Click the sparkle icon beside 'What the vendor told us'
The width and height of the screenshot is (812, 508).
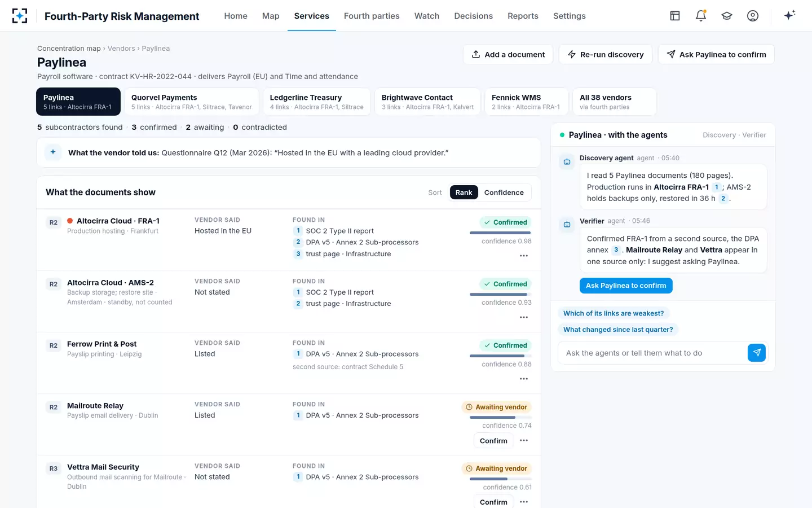pos(53,152)
